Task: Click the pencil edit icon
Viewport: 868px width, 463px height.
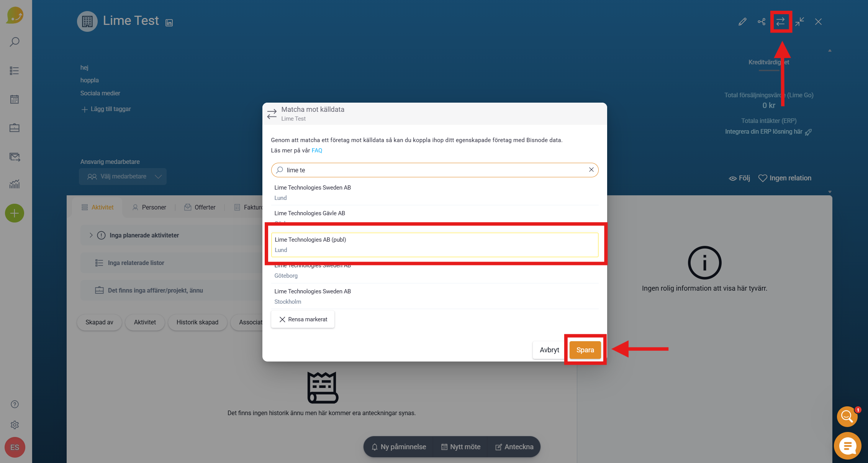Action: [742, 22]
